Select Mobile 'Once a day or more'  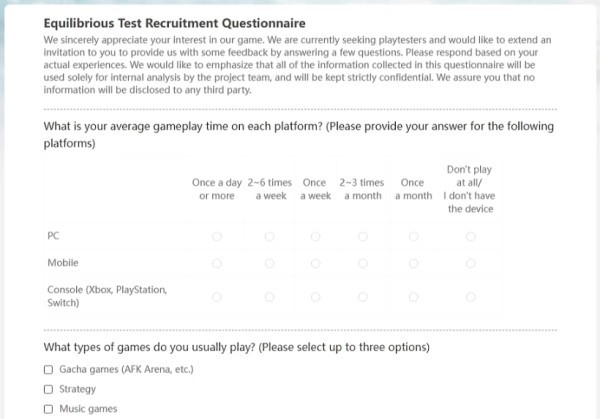click(x=217, y=264)
